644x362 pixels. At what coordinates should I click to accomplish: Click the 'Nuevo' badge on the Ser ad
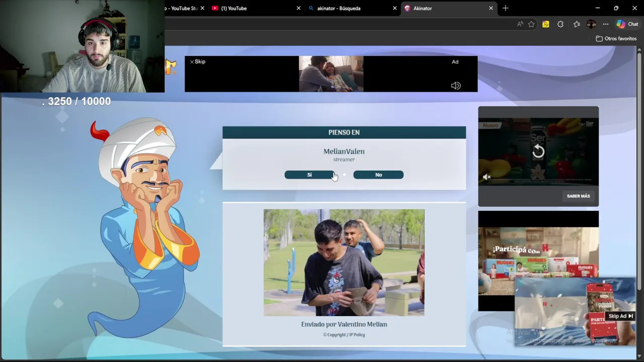point(491,126)
